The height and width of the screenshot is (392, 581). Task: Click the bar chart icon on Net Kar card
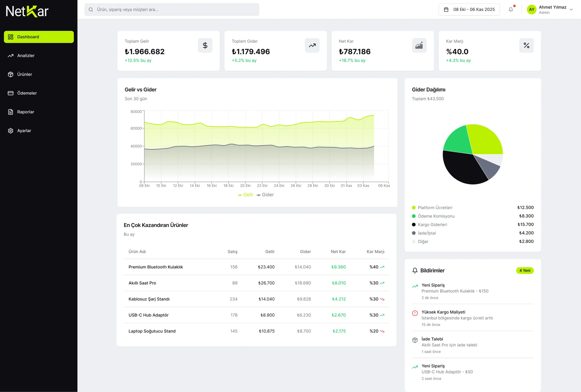coord(419,45)
